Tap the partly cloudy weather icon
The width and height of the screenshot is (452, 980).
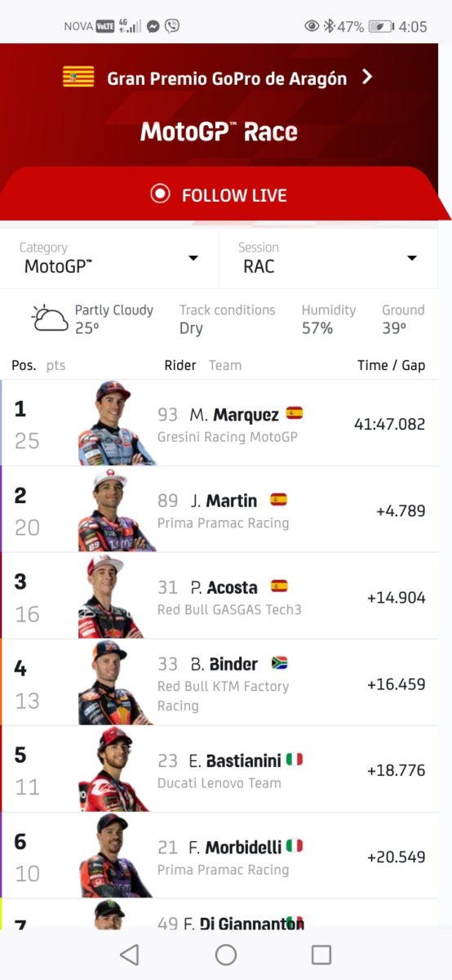pos(50,318)
